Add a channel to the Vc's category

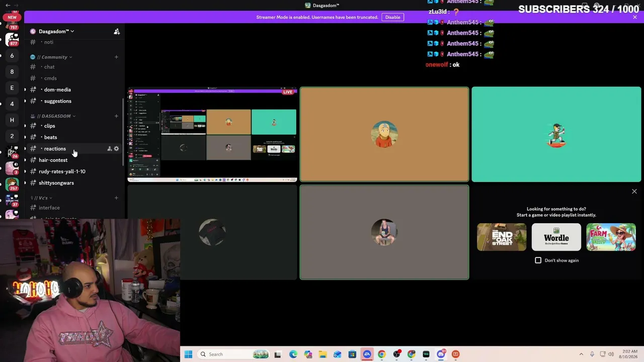[x=116, y=198]
